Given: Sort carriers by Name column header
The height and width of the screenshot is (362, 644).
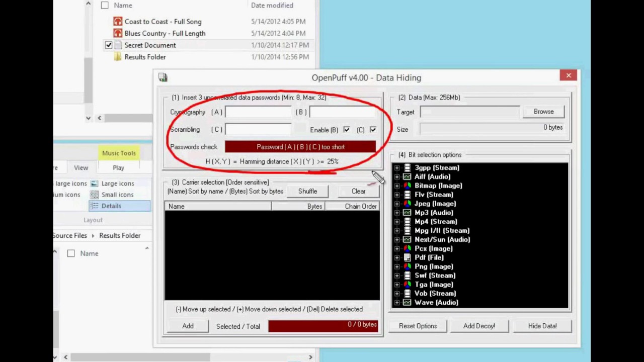Looking at the screenshot, I should pos(218,207).
